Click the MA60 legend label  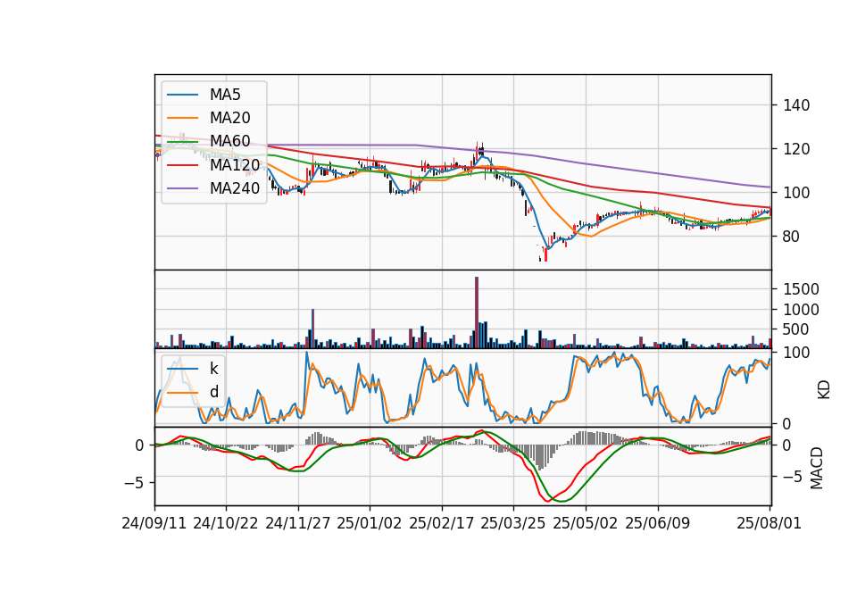pos(229,141)
